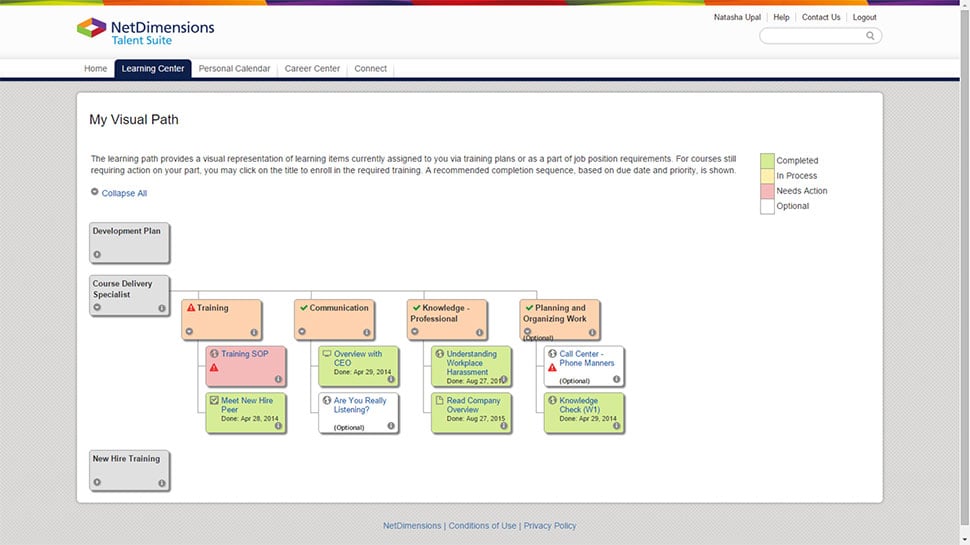Click warning triangle beside Training heading
This screenshot has height=545, width=970.
click(x=191, y=307)
